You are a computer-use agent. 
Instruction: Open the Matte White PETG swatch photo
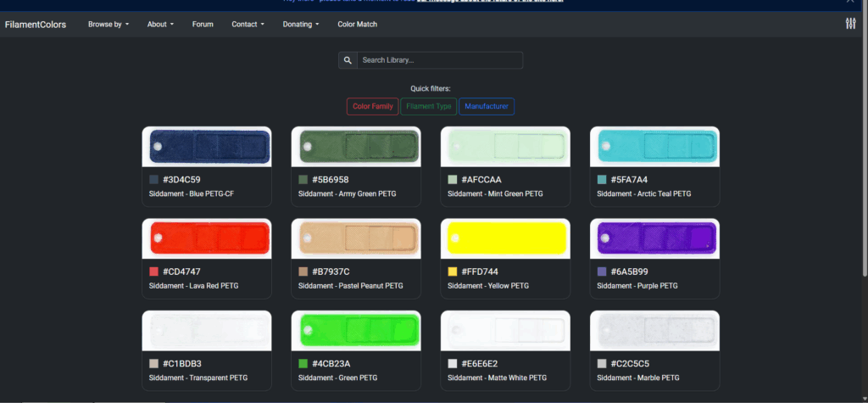coord(505,331)
